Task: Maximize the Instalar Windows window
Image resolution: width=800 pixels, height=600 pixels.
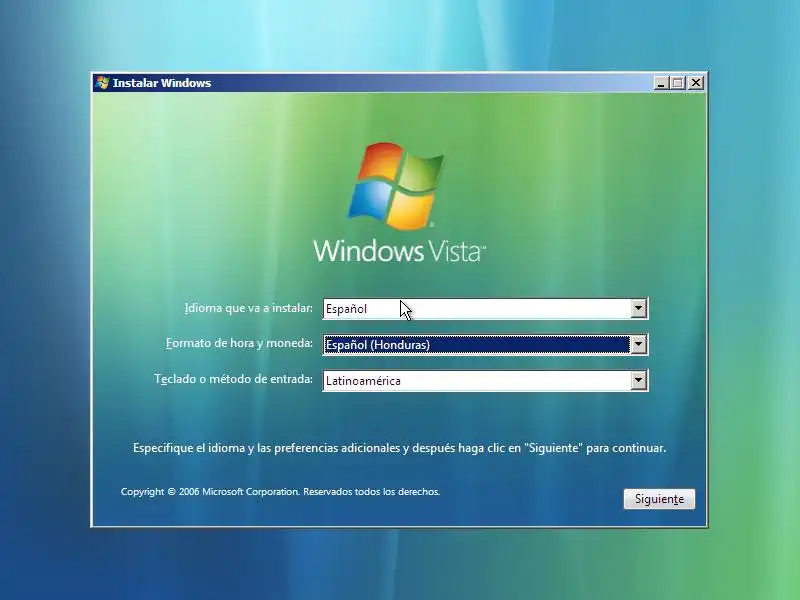Action: tap(678, 83)
